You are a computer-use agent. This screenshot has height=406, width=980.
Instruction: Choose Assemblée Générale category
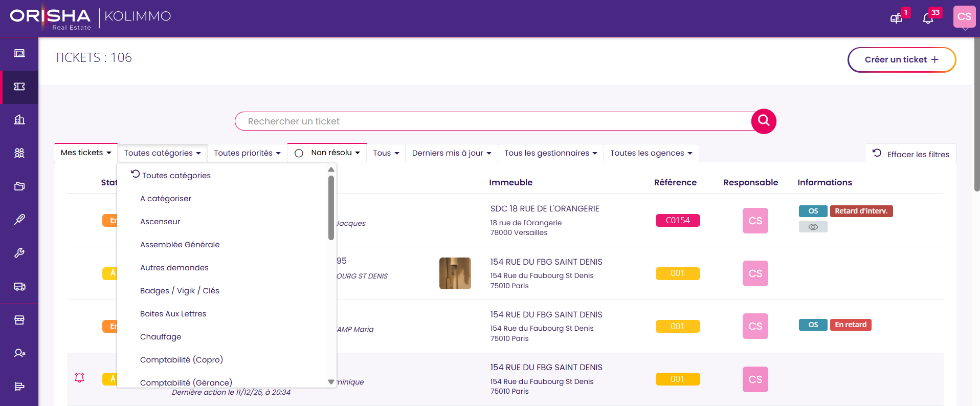coord(180,245)
